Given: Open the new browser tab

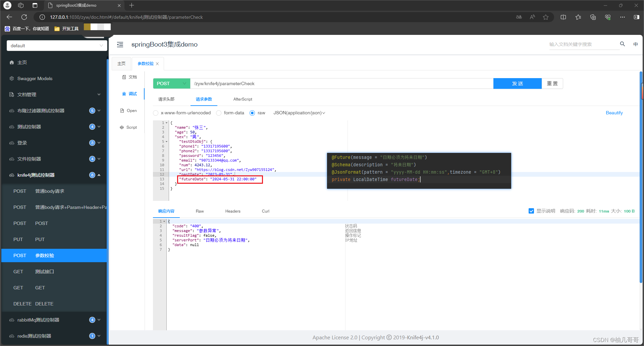Looking at the screenshot, I should tap(131, 5).
